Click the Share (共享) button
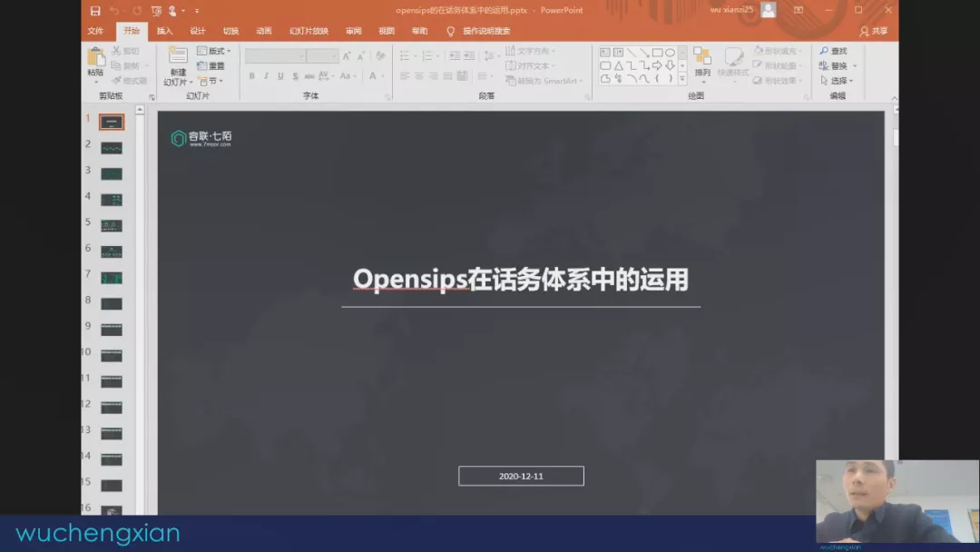This screenshot has height=552, width=980. click(x=874, y=31)
